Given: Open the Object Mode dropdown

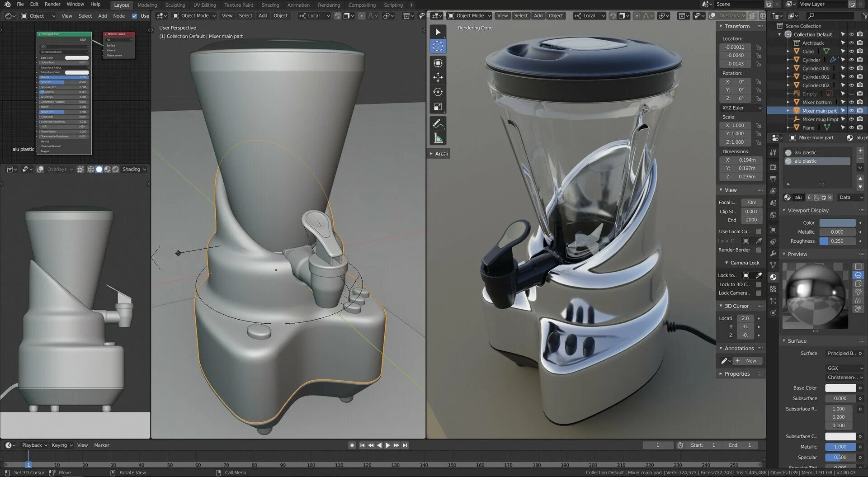Looking at the screenshot, I should [469, 16].
